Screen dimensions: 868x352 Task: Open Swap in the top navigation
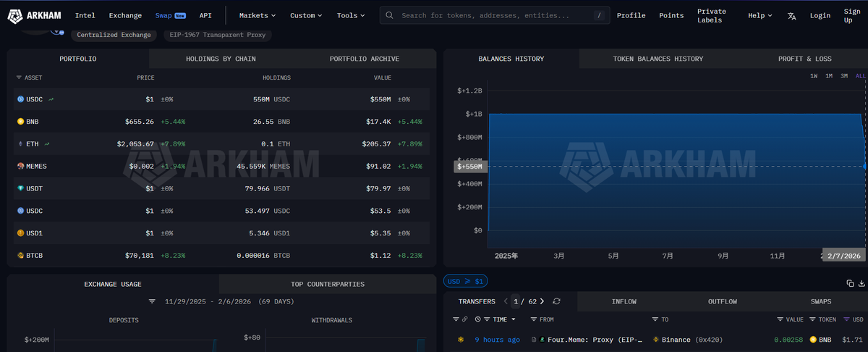pyautogui.click(x=171, y=15)
